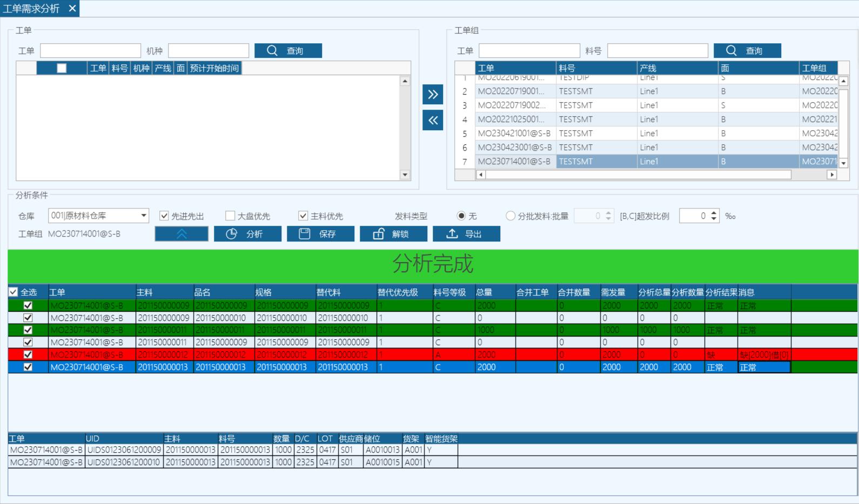Focus the 料号 input in 工单组 panel

pyautogui.click(x=658, y=51)
